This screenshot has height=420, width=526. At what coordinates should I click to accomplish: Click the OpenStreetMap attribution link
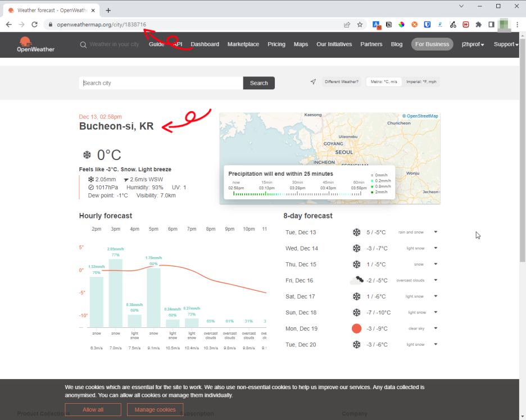point(421,116)
